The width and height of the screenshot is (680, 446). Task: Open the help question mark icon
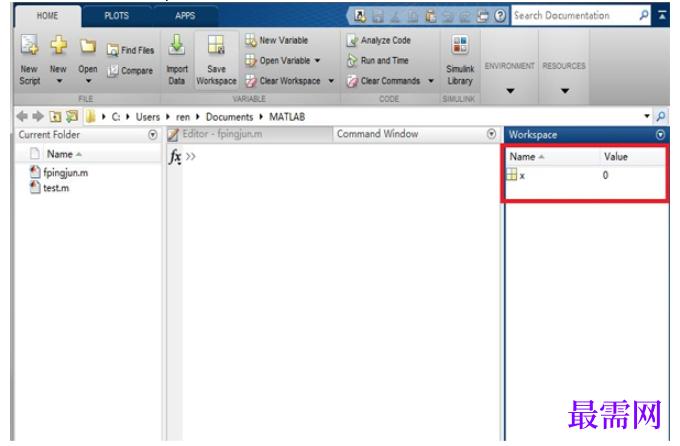(500, 16)
